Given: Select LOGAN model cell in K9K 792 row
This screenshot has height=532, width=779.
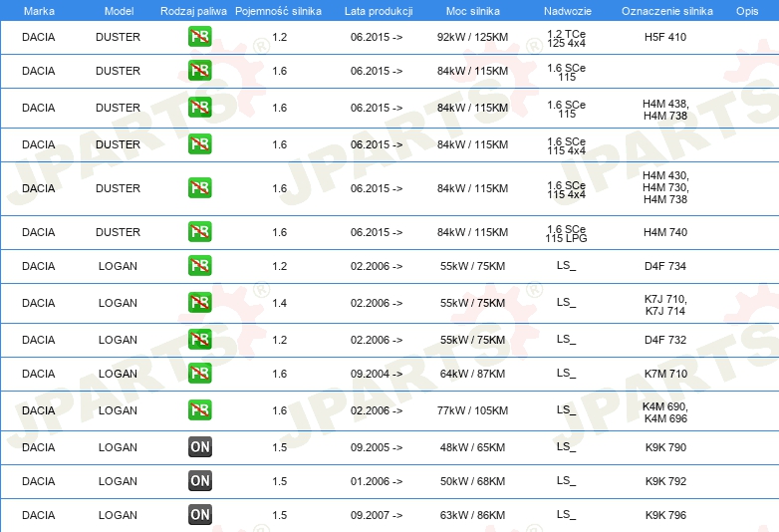Looking at the screenshot, I should [119, 481].
